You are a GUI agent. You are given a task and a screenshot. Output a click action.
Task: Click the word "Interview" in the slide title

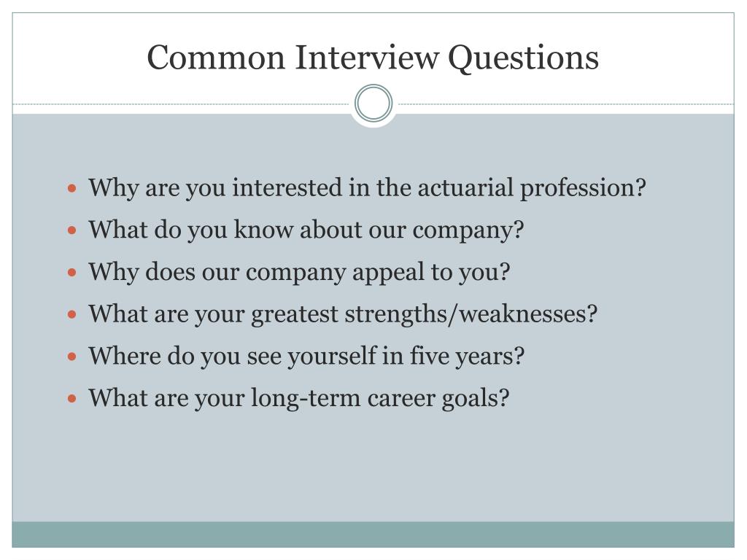click(x=365, y=57)
